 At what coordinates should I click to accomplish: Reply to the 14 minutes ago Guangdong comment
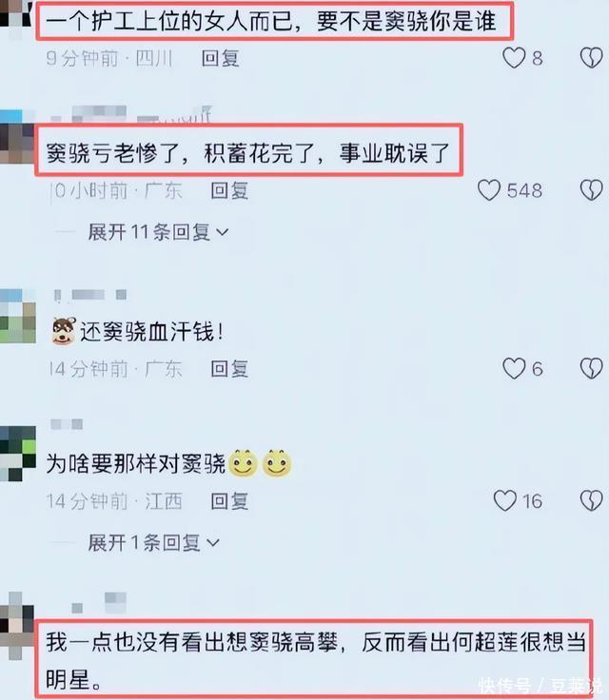point(229,369)
